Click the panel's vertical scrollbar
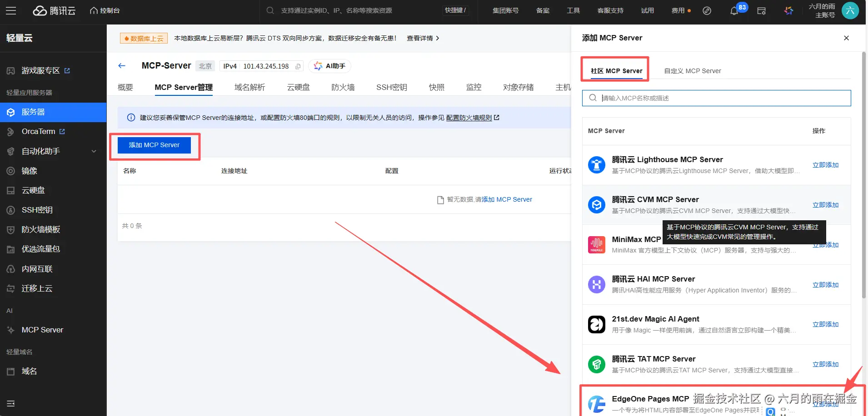868x416 pixels. point(864,175)
